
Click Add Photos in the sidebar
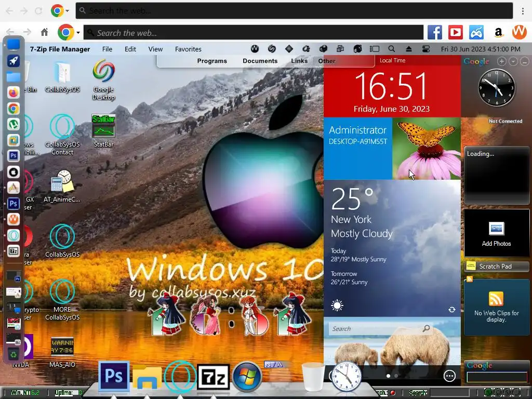point(496,233)
